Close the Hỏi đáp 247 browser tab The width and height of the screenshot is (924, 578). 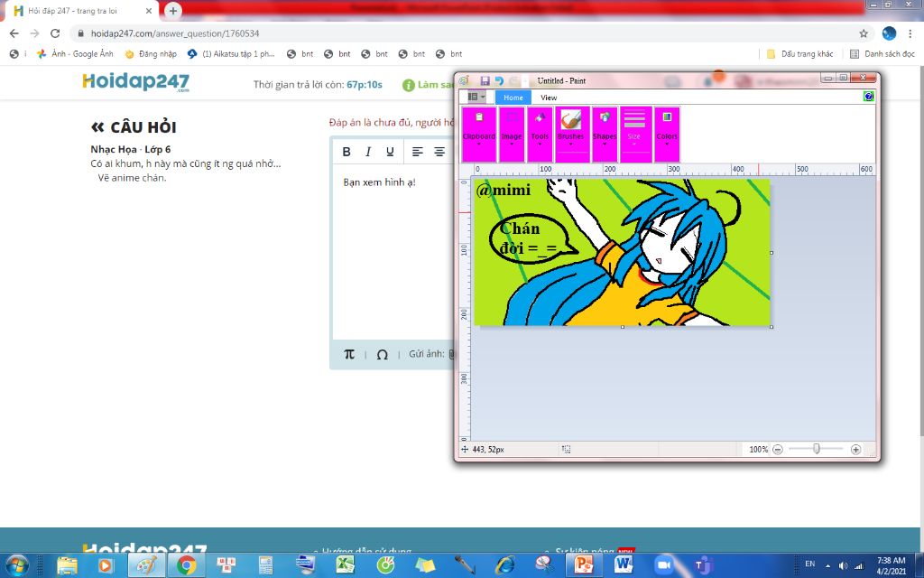149,11
